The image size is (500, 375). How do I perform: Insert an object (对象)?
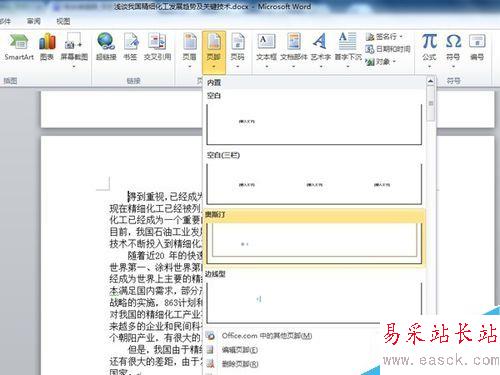(x=380, y=62)
